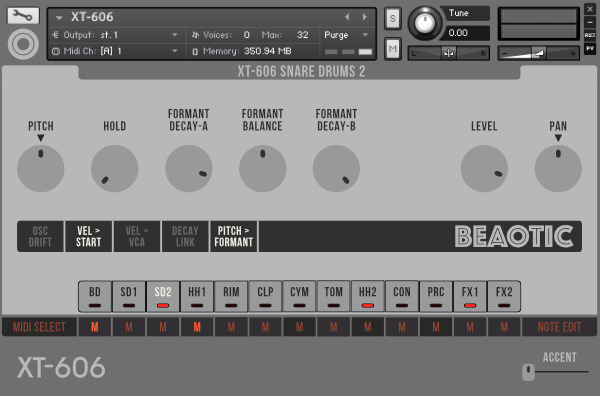Open the AUX sends button
Screen dimensions: 600x396
pyautogui.click(x=590, y=35)
